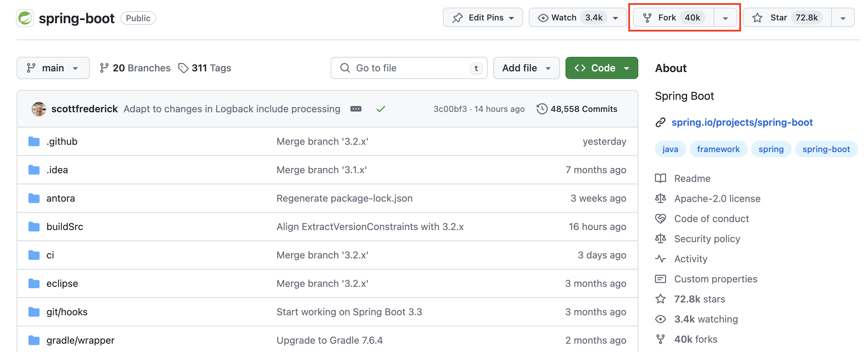
Task: Fork the spring-boot repository
Action: tap(673, 18)
